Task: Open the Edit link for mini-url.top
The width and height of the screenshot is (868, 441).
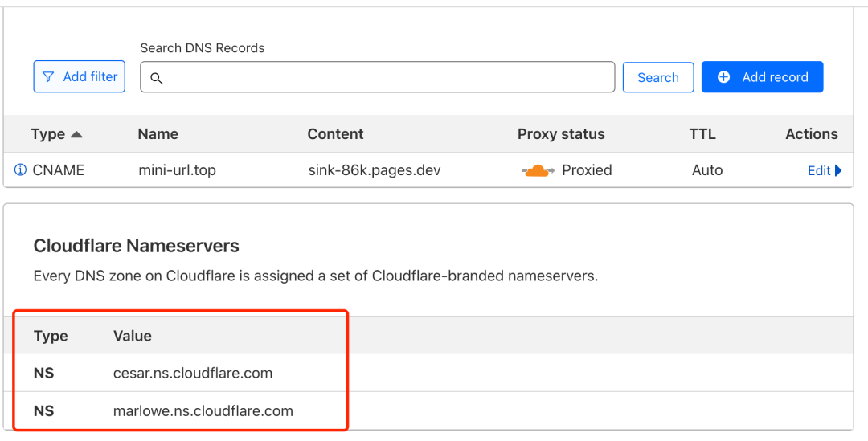Action: pos(819,170)
